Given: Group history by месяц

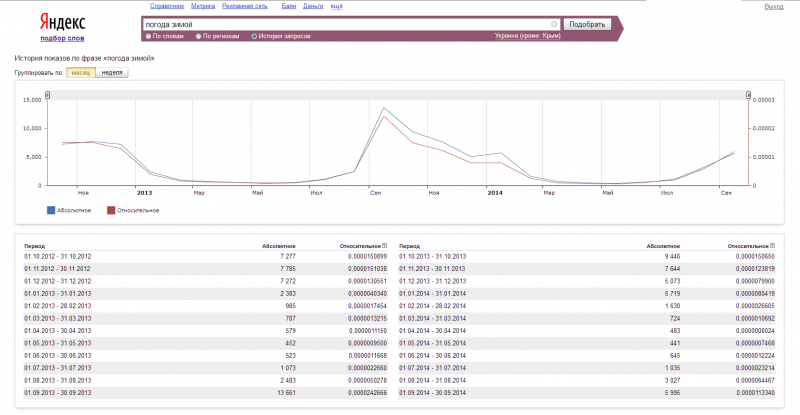Looking at the screenshot, I should (81, 73).
